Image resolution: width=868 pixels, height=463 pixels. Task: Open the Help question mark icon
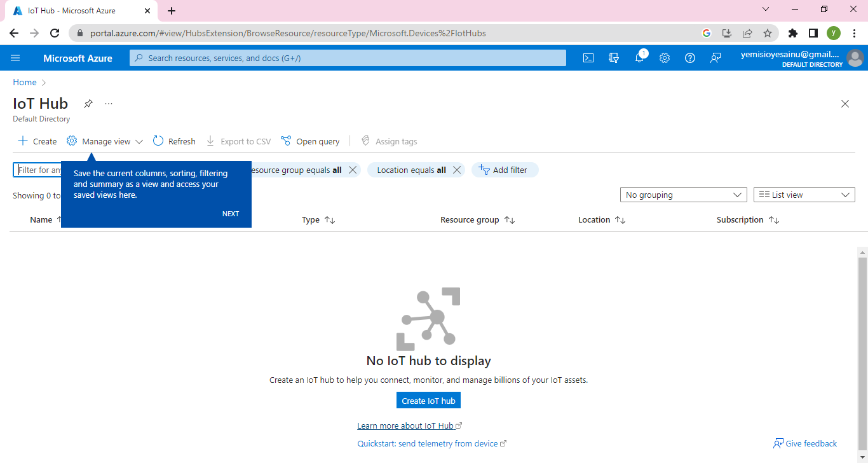coord(690,58)
